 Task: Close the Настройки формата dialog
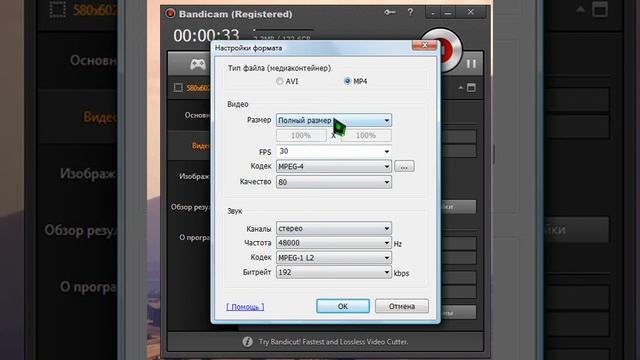click(x=424, y=45)
